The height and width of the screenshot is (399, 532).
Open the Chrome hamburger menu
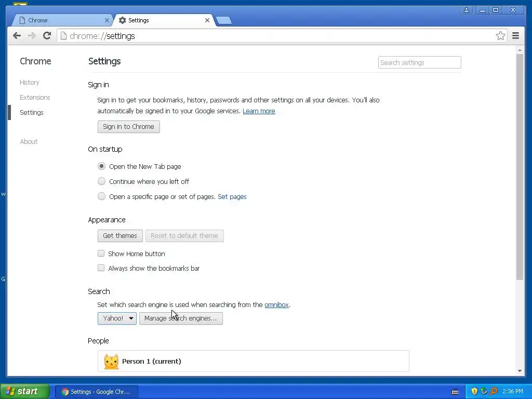click(516, 36)
